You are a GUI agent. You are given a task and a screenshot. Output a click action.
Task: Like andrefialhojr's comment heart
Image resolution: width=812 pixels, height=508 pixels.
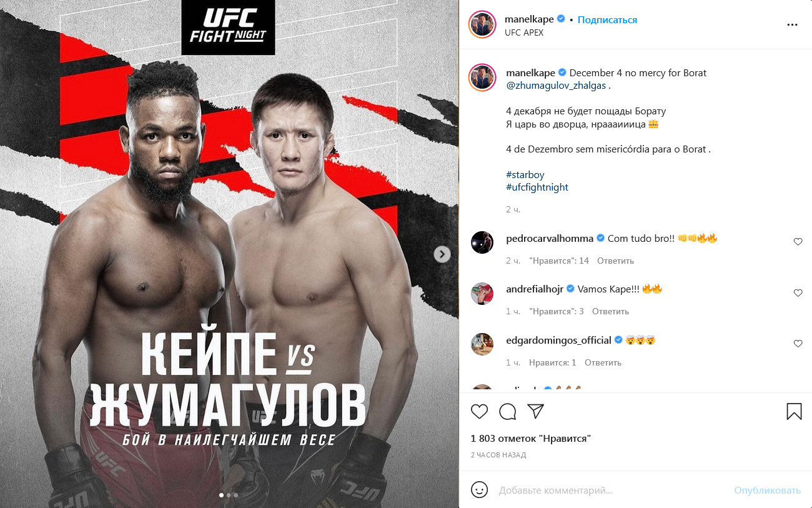798,293
